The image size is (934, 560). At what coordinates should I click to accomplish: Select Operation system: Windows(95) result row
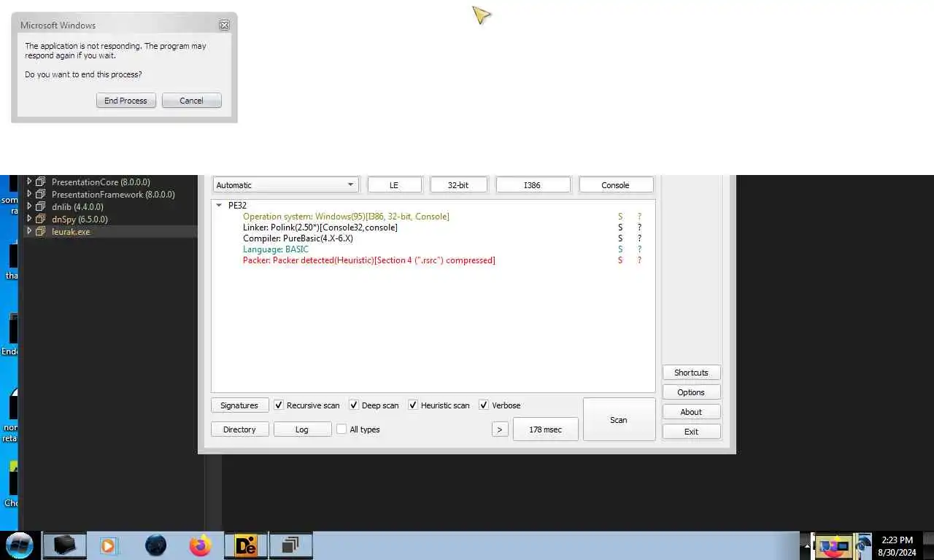(x=346, y=217)
